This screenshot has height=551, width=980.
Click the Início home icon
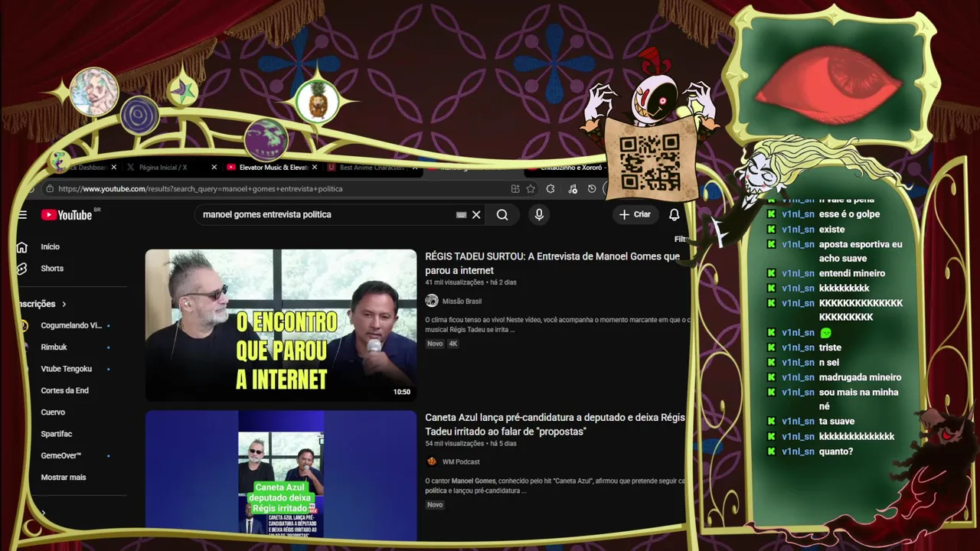22,246
